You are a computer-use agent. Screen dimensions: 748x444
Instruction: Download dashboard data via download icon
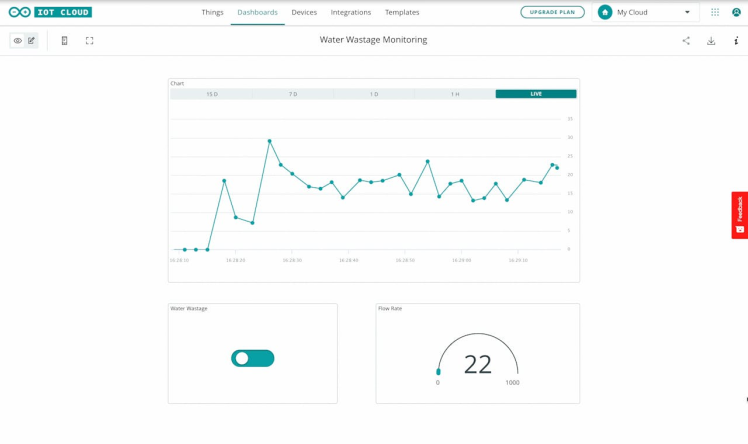point(711,41)
